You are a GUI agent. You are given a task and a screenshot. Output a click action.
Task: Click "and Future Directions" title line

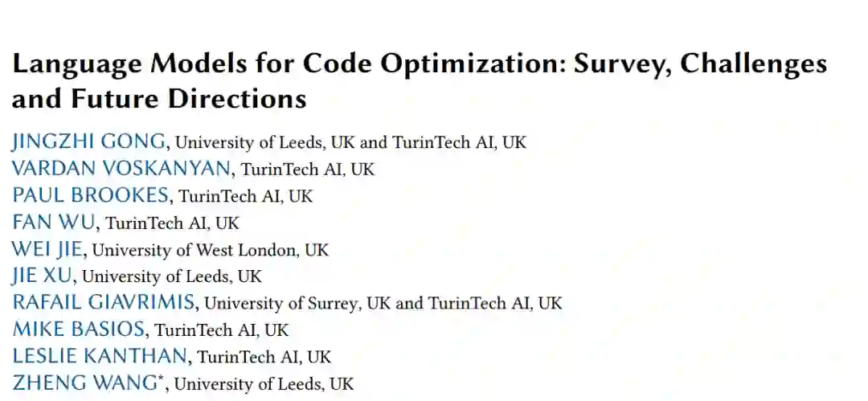pyautogui.click(x=158, y=99)
